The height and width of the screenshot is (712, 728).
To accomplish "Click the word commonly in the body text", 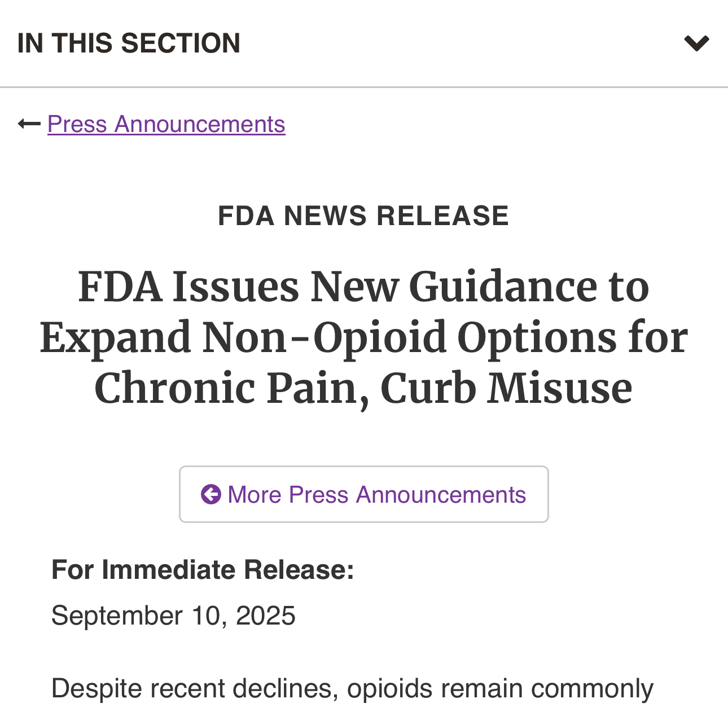I will pyautogui.click(x=593, y=689).
